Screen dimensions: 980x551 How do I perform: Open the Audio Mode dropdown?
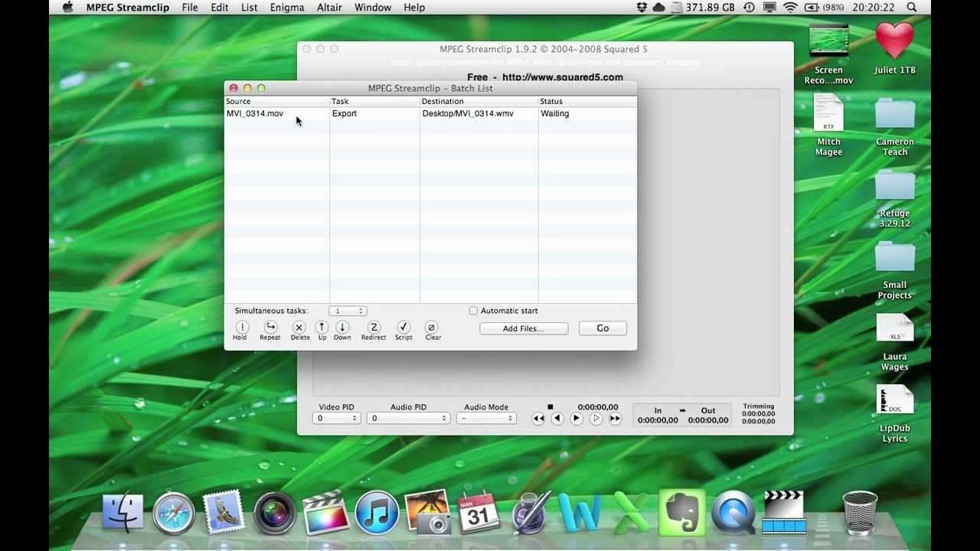pos(486,419)
